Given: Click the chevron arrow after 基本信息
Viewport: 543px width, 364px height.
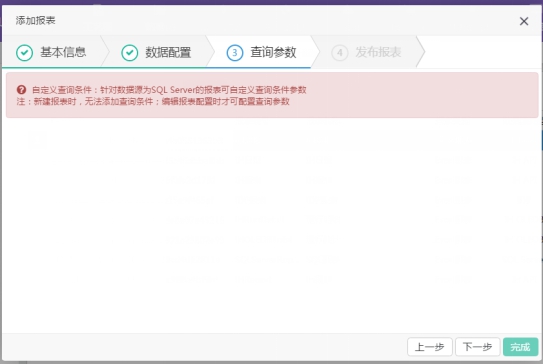Looking at the screenshot, I should [105, 52].
